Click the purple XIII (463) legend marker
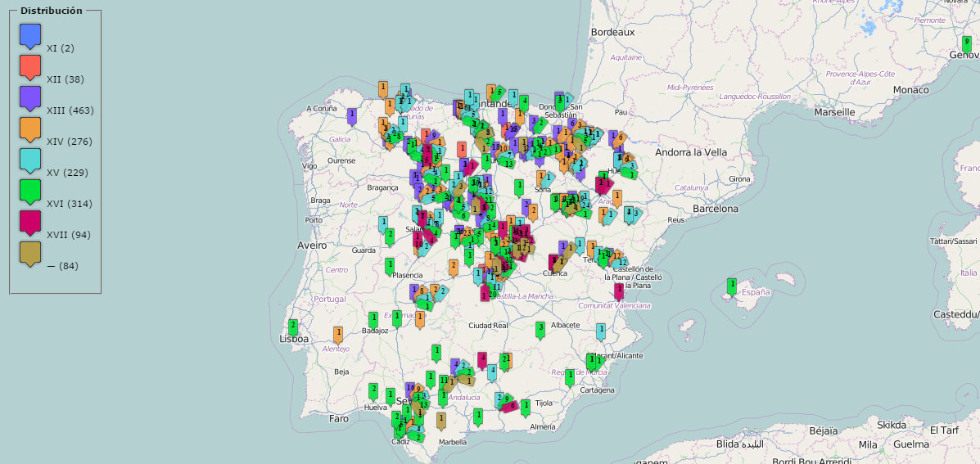Screen dimensions: 980x464 click(30, 97)
